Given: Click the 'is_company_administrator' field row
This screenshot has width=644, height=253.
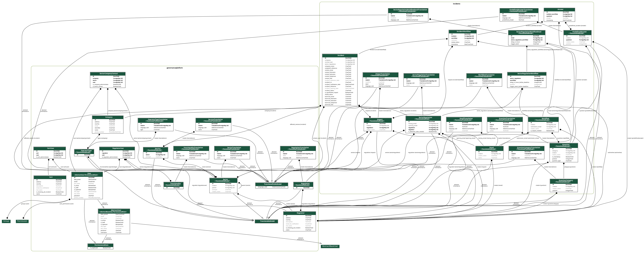Looking at the screenshot, I should coord(108,84).
